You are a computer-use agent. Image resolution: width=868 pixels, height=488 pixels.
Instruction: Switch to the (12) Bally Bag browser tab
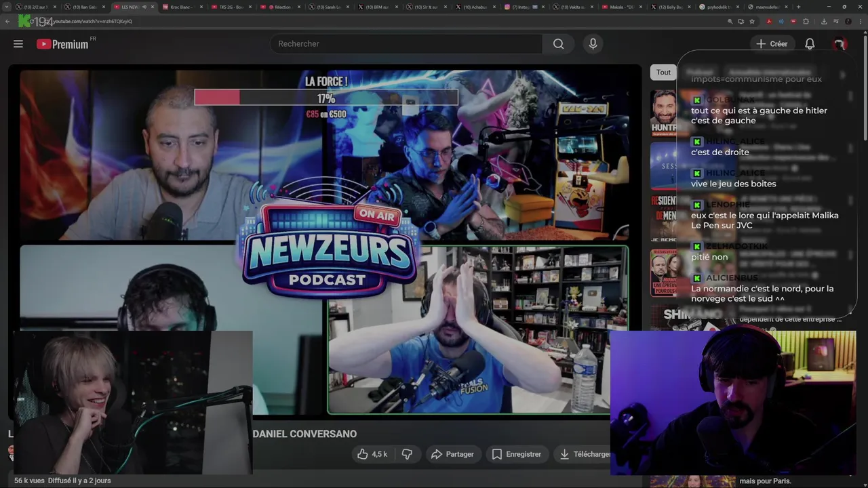(669, 7)
